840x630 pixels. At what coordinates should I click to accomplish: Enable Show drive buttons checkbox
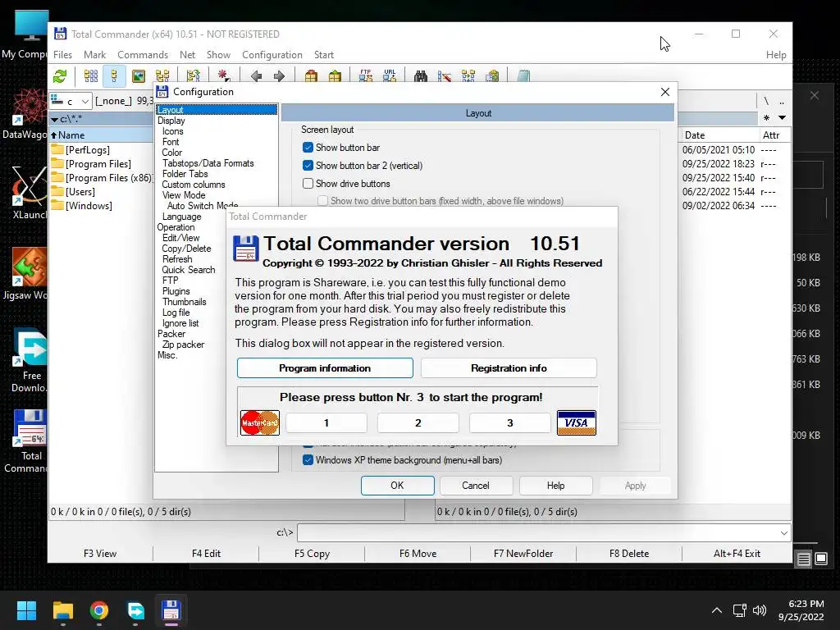(308, 184)
